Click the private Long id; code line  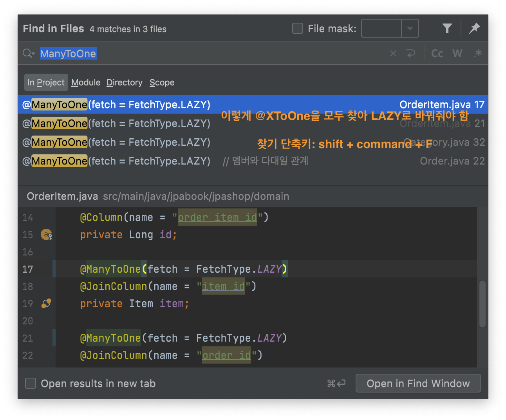(128, 235)
